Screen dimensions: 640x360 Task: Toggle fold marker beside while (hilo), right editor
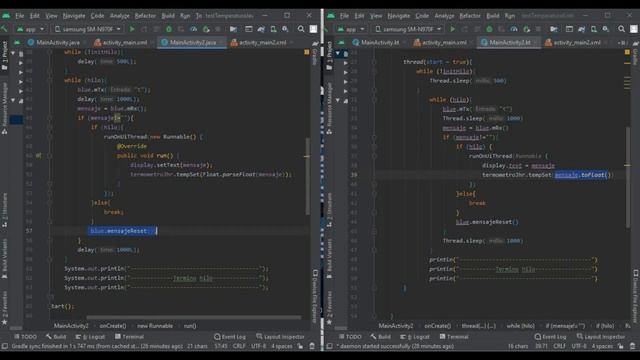point(373,100)
